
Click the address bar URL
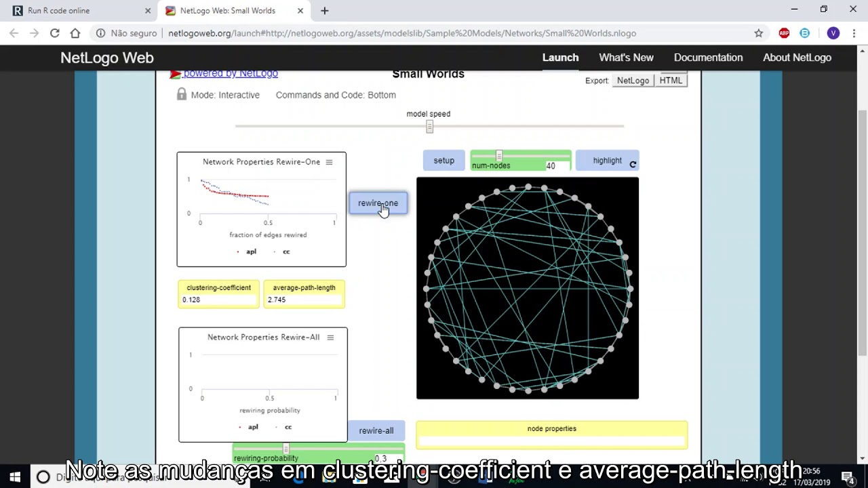402,33
